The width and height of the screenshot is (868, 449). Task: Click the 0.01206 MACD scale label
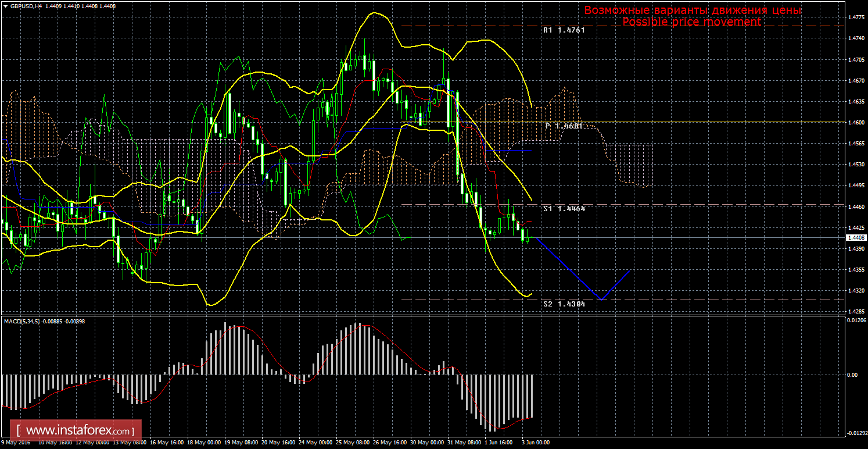(855, 320)
